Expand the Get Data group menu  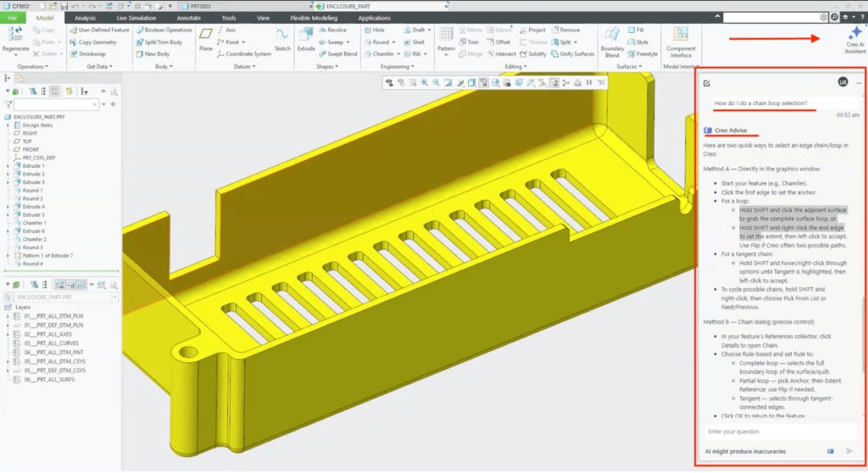[100, 66]
